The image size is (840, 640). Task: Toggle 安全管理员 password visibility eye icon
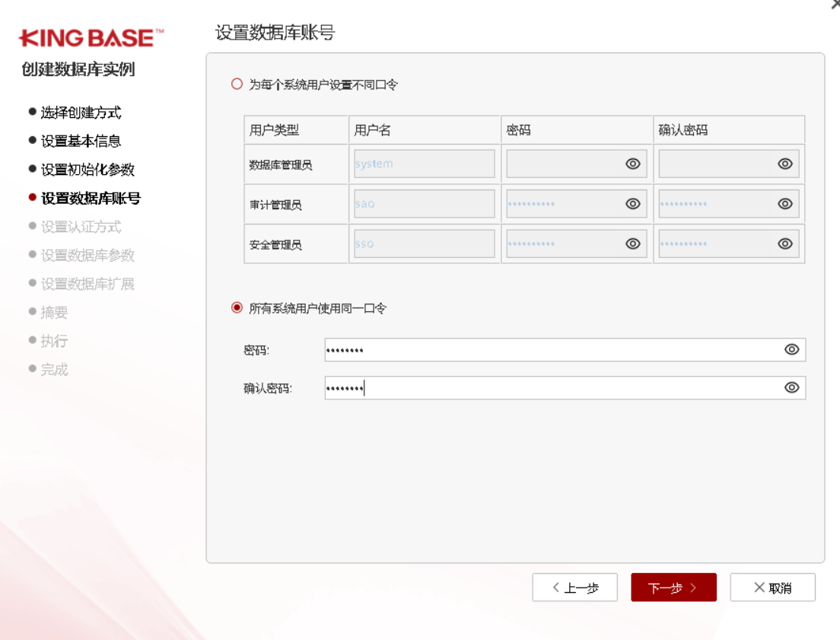coord(632,244)
